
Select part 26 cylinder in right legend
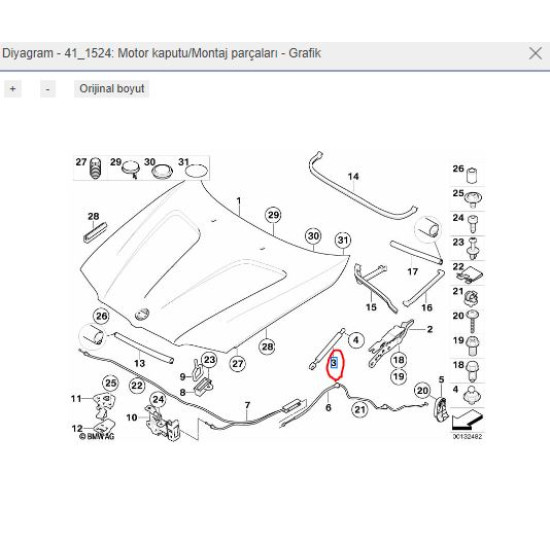pyautogui.click(x=472, y=175)
